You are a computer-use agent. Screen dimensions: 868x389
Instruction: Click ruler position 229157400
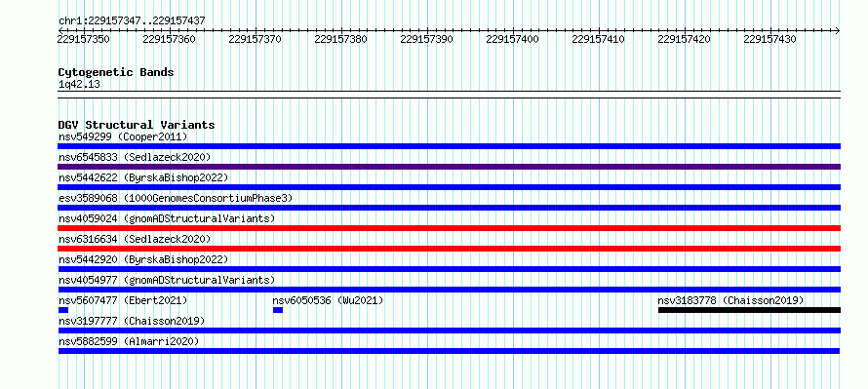pyautogui.click(x=513, y=39)
